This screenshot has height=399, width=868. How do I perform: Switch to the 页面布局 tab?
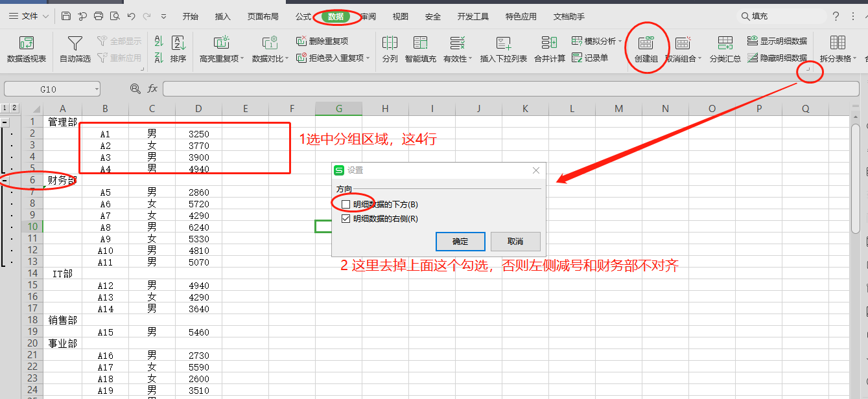click(x=263, y=16)
